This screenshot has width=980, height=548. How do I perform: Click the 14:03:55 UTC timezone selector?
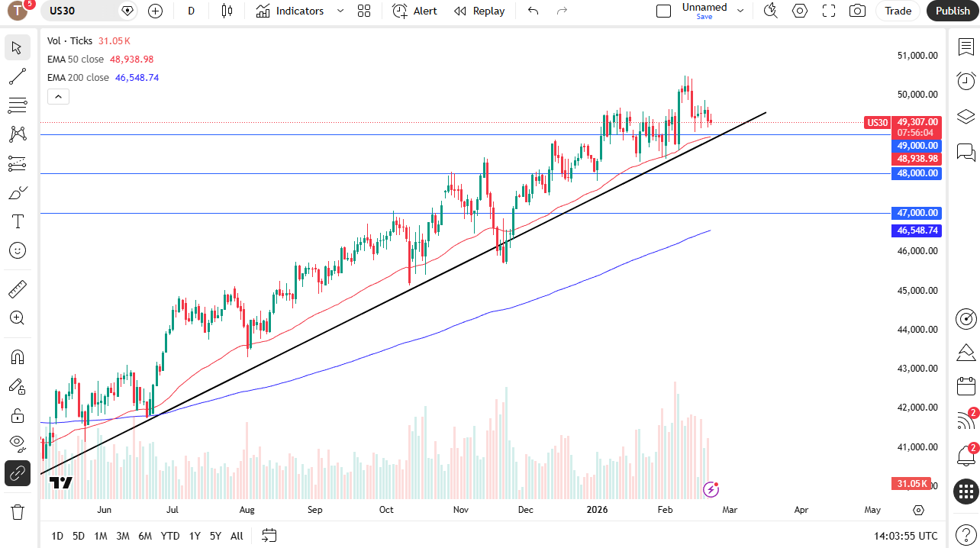[906, 536]
